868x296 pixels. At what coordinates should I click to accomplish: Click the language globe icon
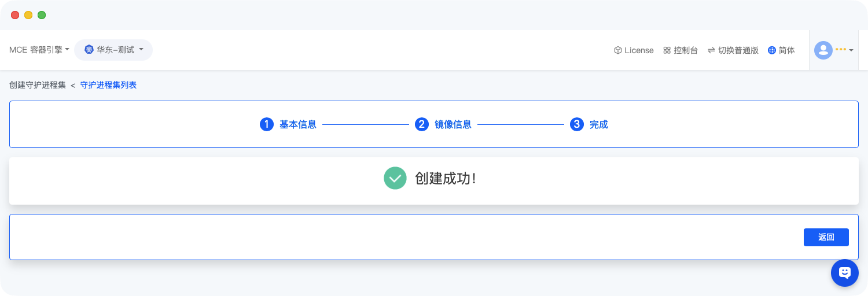(771, 50)
